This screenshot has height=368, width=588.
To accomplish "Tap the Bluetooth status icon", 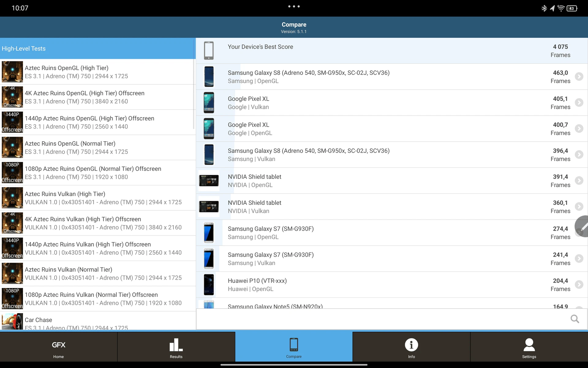I will (544, 8).
